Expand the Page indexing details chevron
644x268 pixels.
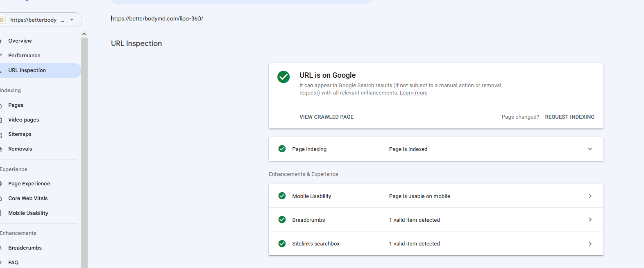590,149
